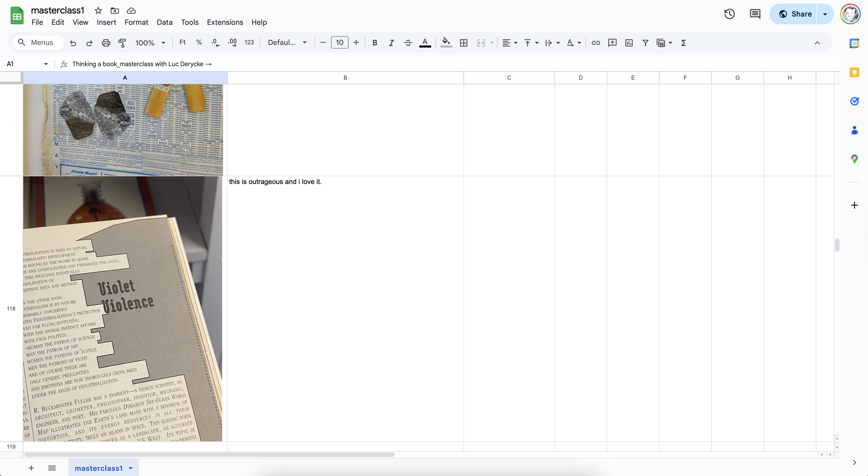Click the insert chart icon
The width and height of the screenshot is (868, 476).
629,43
